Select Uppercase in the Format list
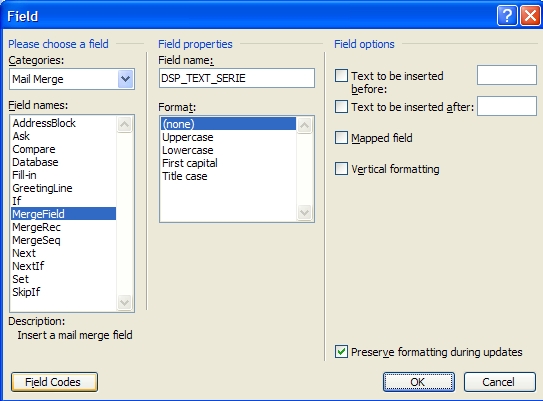Viewport: 543px width, 401px height. coord(187,137)
